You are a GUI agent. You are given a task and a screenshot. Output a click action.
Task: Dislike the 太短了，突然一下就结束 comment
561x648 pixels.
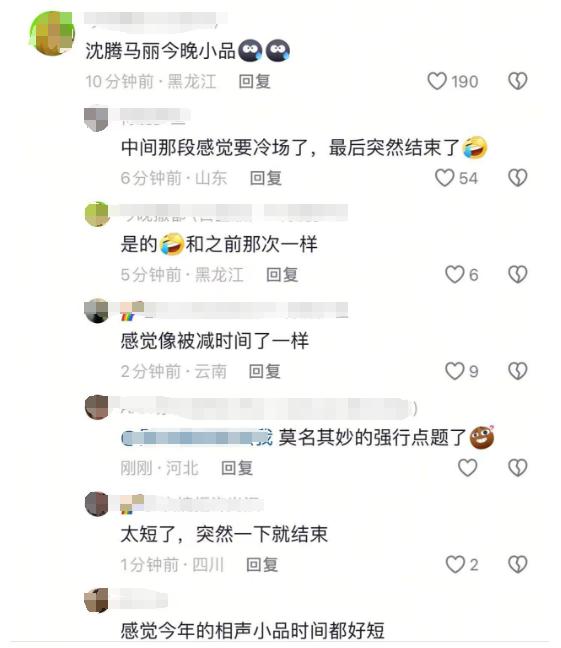tap(518, 565)
